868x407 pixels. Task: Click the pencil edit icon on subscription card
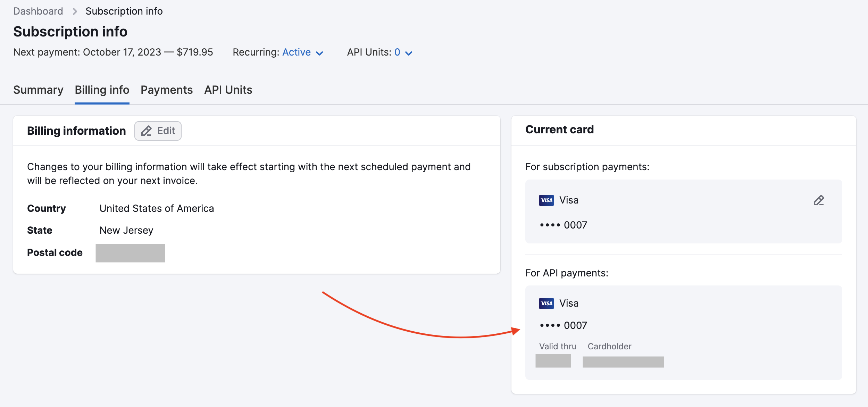coord(819,200)
